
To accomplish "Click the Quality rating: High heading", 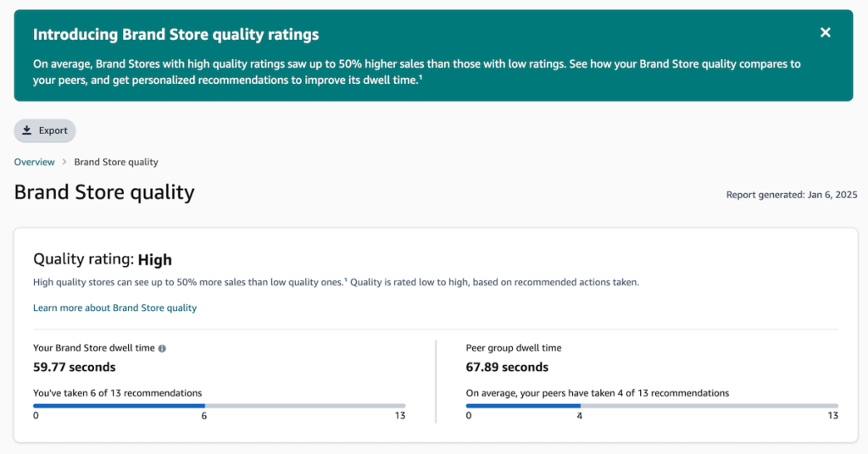I will [x=103, y=259].
